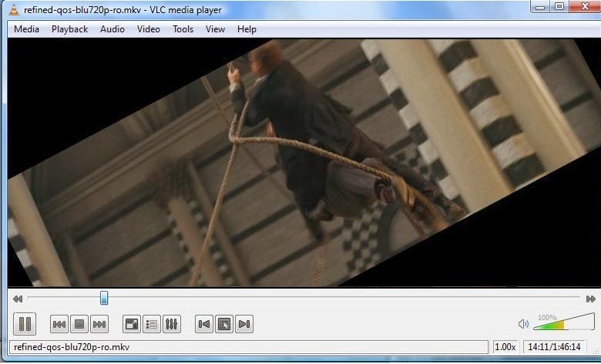Set volume on the volume slider
This screenshot has width=601, height=364.
tap(564, 322)
